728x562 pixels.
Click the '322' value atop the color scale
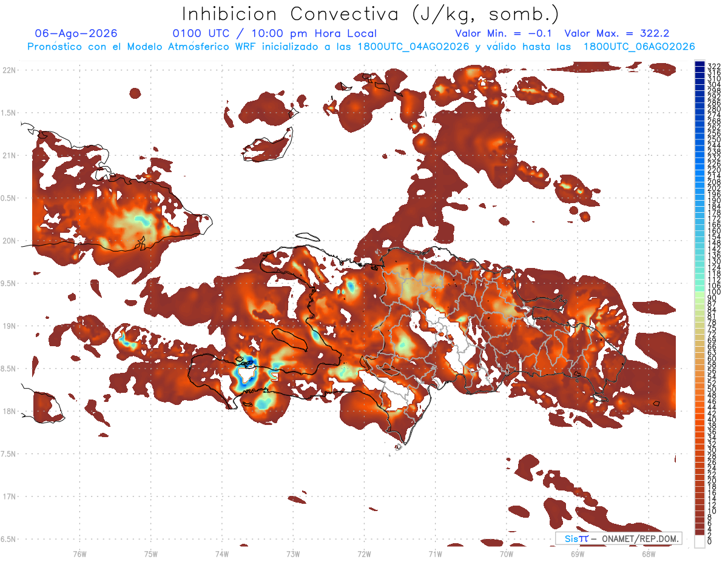714,65
